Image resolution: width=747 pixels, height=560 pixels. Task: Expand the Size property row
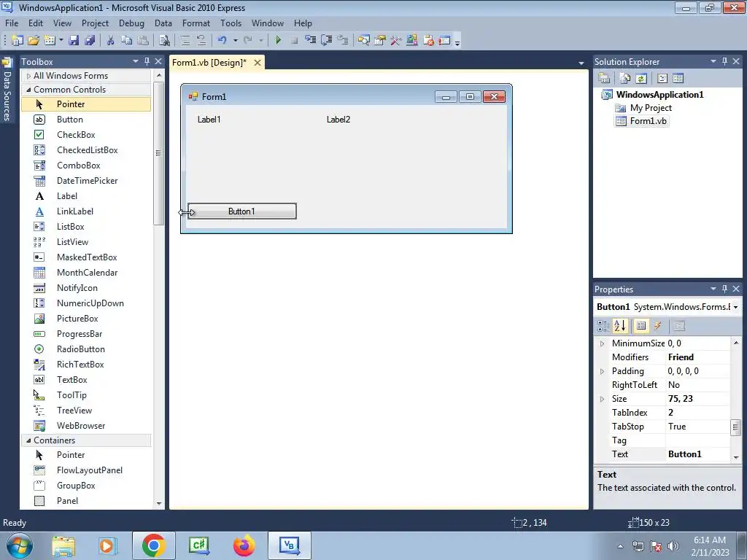coord(602,399)
